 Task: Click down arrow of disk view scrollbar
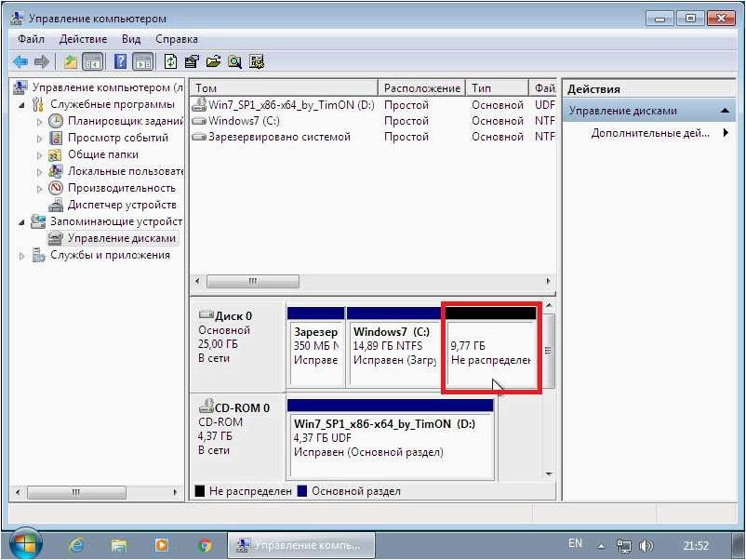548,473
